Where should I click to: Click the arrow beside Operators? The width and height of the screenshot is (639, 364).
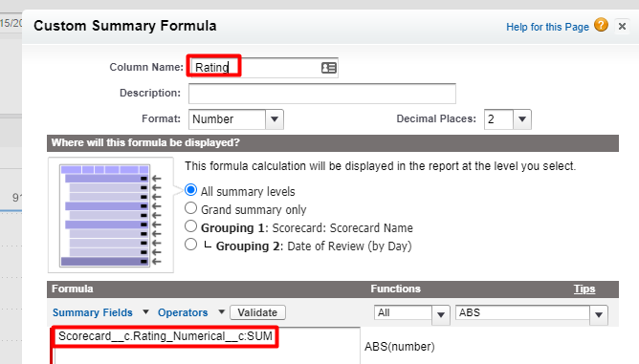(x=221, y=311)
